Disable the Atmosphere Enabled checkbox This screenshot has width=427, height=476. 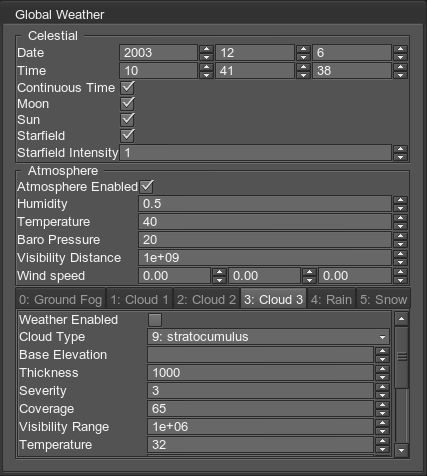coord(146,187)
